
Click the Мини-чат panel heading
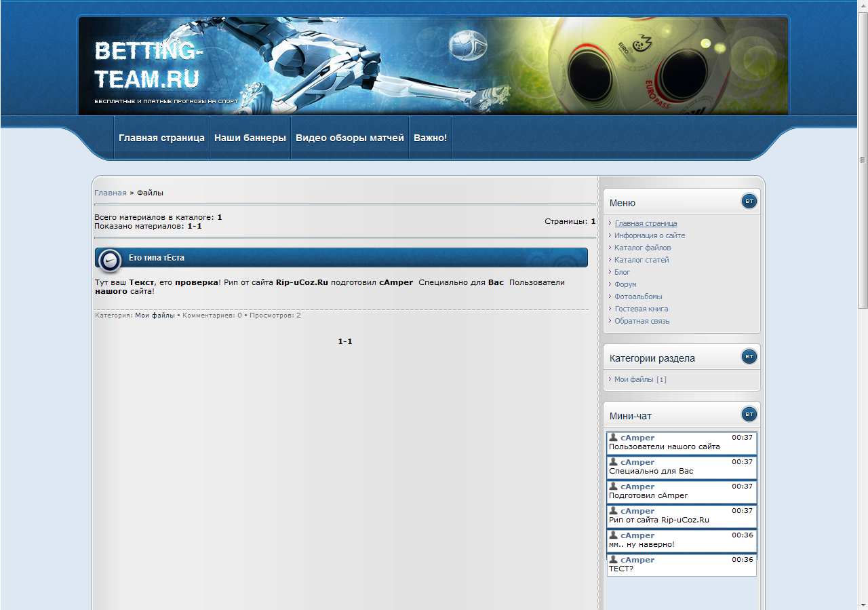[x=631, y=416]
